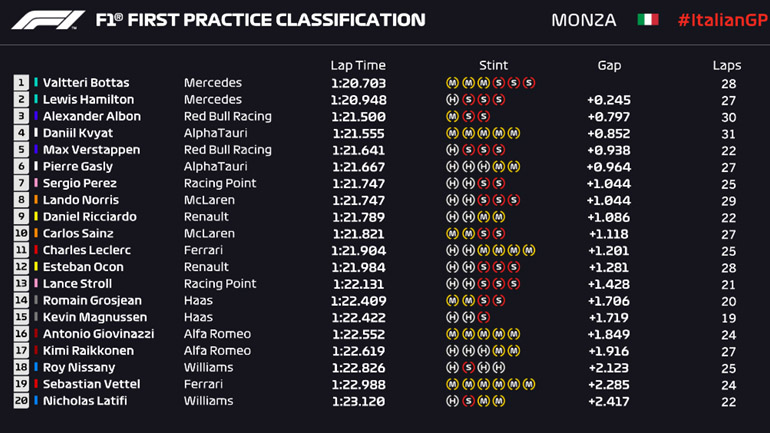
Task: Click Bottas's lap time 1:20.703
Action: 357,83
